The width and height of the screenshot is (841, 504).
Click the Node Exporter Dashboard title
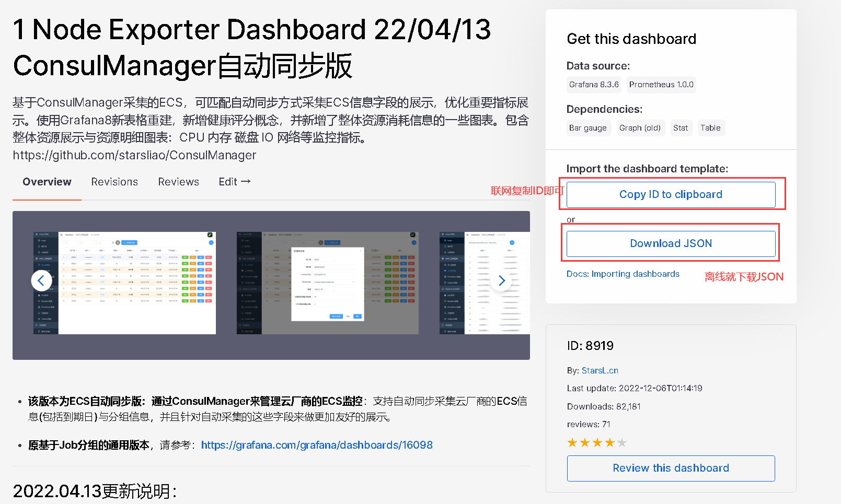pyautogui.click(x=252, y=48)
